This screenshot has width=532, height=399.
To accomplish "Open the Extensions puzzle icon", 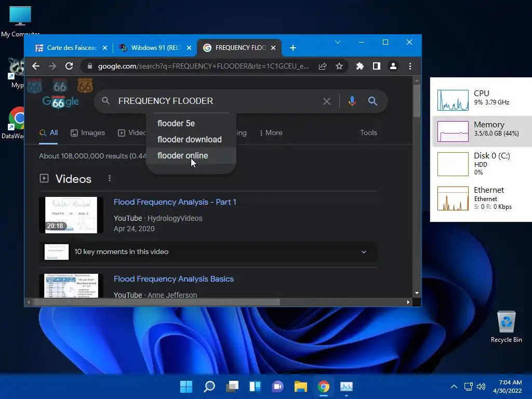I will click(x=360, y=66).
